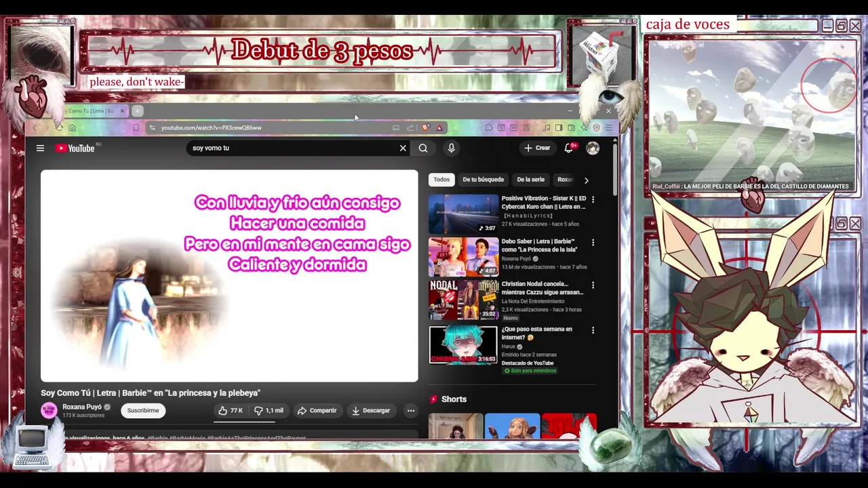Open the middle Shorts thumbnail with blonde character
868x488 pixels.
(x=512, y=426)
